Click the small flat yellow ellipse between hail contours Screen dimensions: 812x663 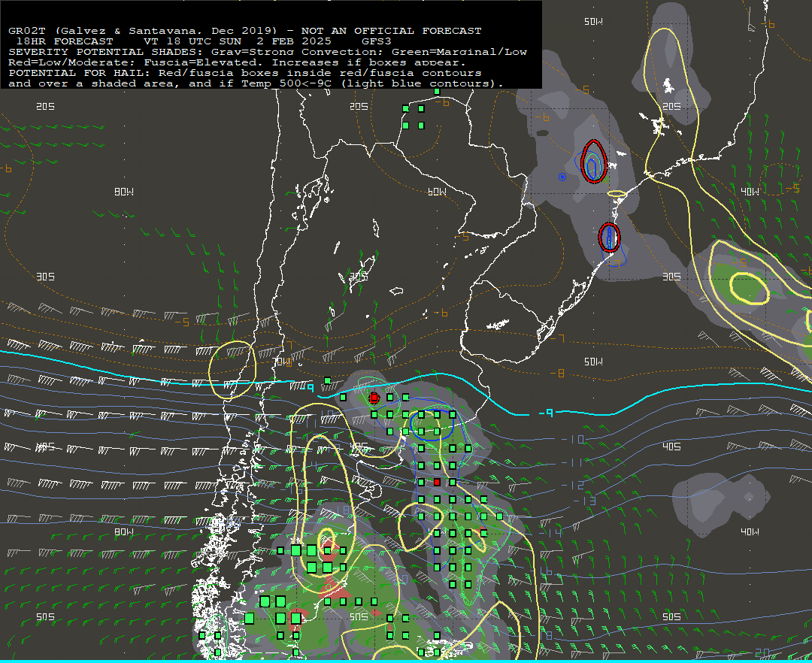(617, 194)
